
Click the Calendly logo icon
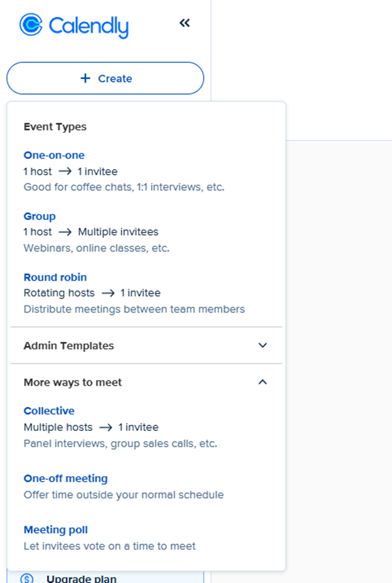pos(31,24)
